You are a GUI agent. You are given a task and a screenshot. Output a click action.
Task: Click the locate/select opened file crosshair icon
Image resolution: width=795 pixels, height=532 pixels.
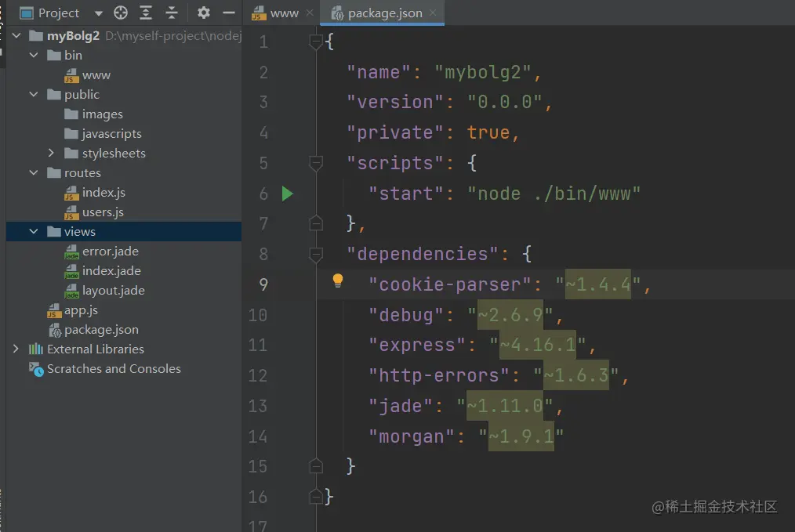(x=121, y=13)
